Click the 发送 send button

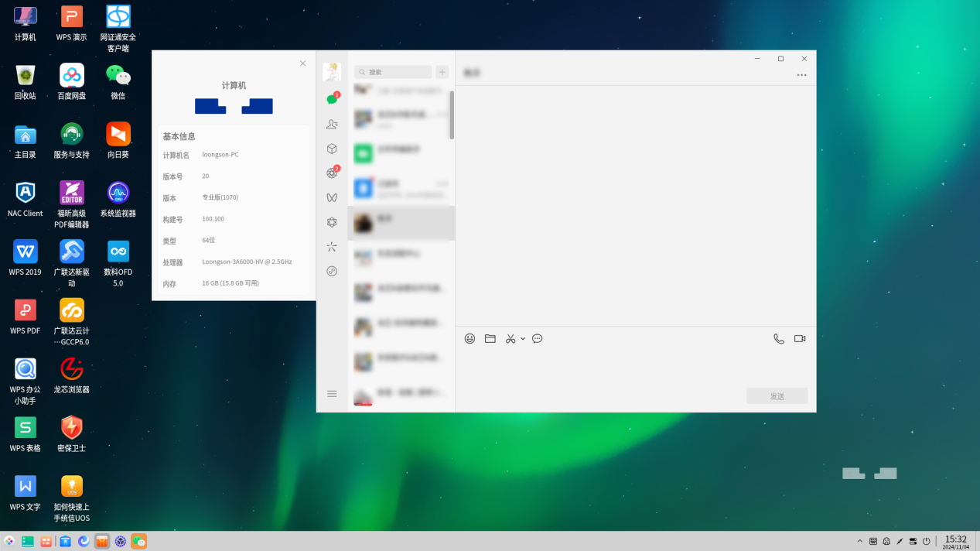pos(777,396)
